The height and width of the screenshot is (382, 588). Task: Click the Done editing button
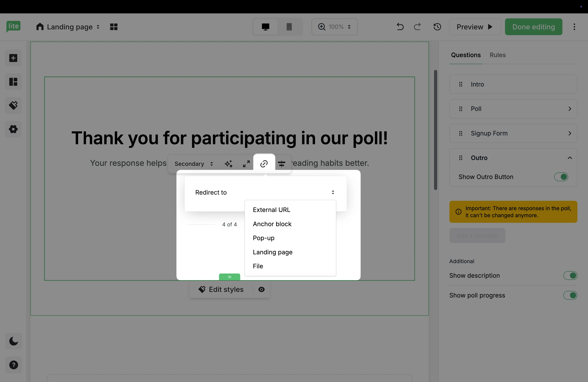pos(533,27)
